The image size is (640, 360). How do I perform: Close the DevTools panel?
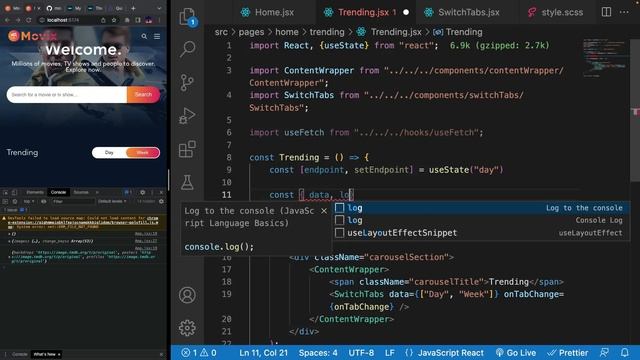(161, 192)
